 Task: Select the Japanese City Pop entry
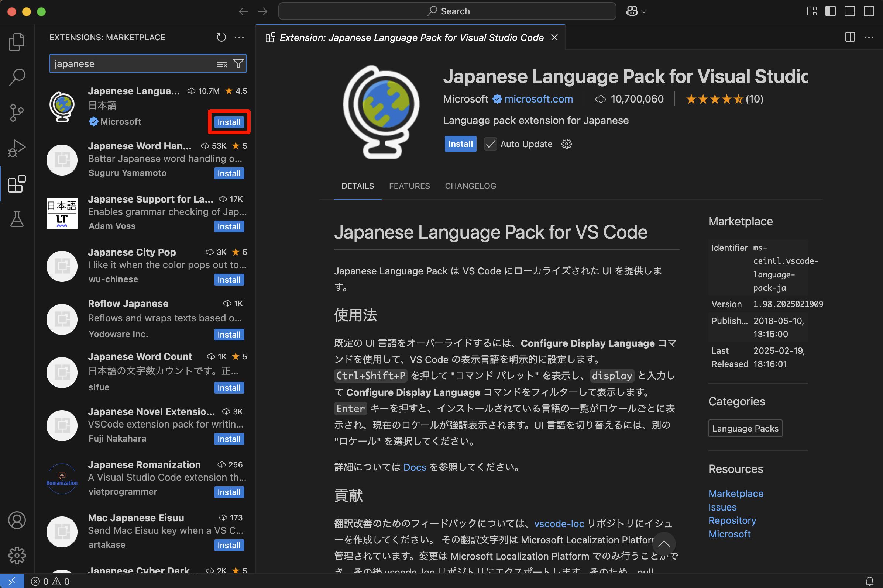pyautogui.click(x=145, y=266)
